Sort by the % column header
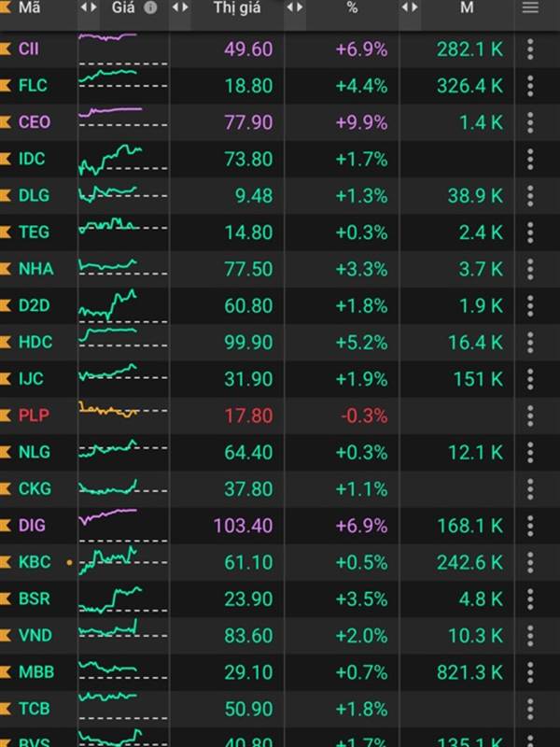 tap(352, 7)
